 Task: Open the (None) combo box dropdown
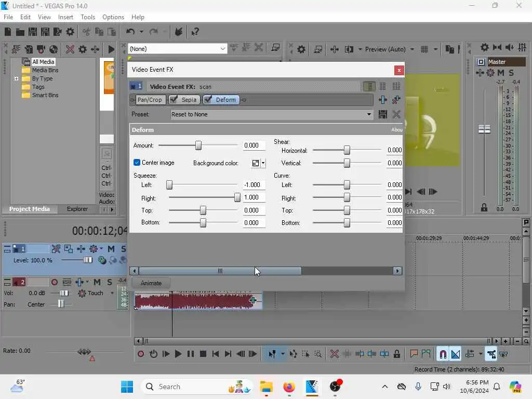click(x=222, y=49)
